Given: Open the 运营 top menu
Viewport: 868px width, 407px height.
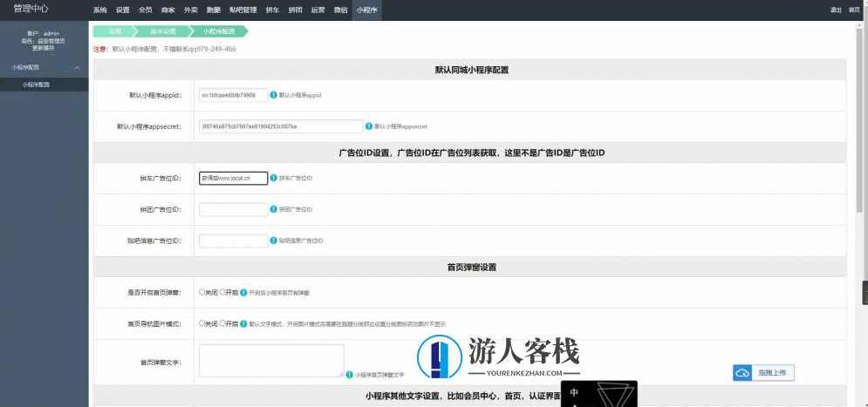Looking at the screenshot, I should click(318, 10).
